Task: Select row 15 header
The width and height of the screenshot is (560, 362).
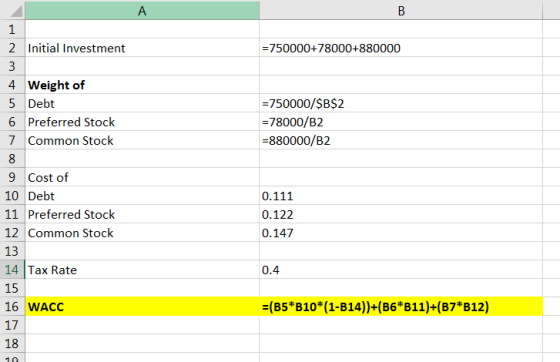Action: pos(12,288)
